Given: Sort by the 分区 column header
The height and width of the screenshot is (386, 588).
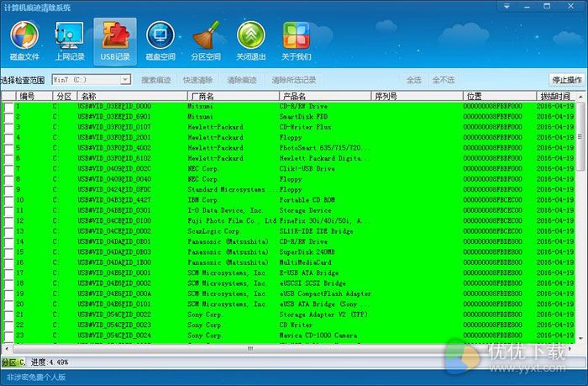Looking at the screenshot, I should point(65,97).
